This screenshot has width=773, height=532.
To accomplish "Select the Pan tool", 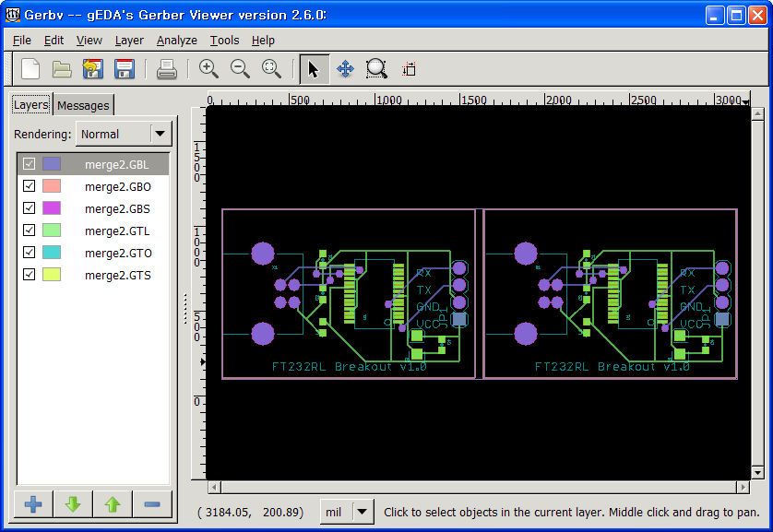I will click(345, 69).
